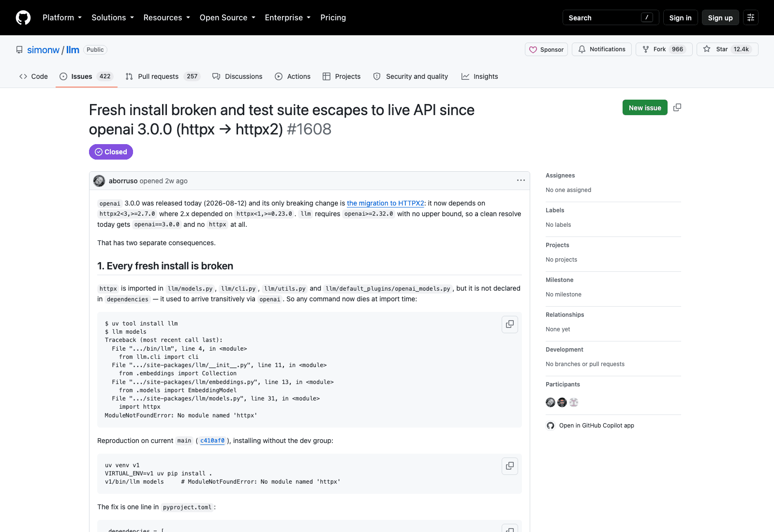Screen dimensions: 774x532
Task: Open aborruso's avatar in issue header
Action: click(99, 181)
